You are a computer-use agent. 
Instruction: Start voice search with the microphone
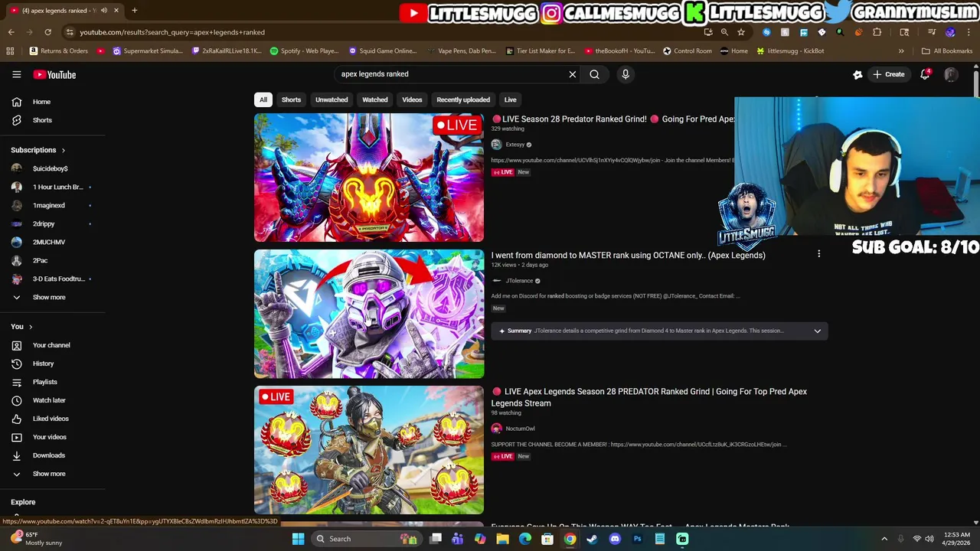click(626, 74)
